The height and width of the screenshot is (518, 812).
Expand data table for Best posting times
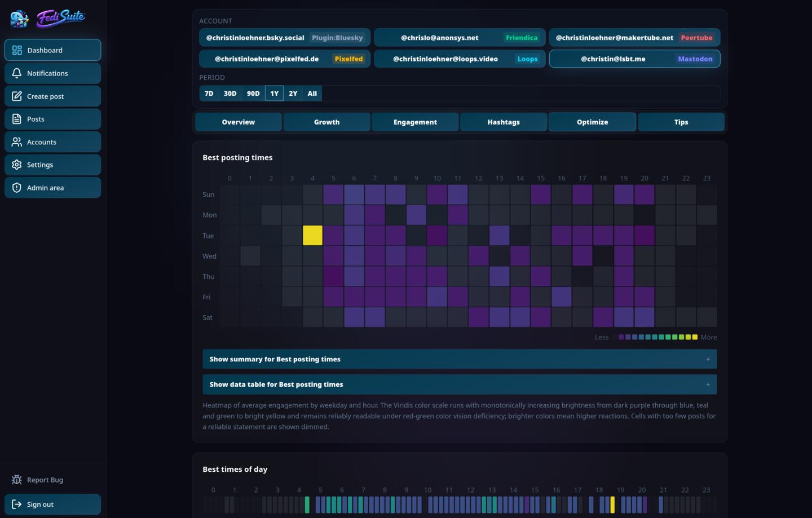point(460,384)
